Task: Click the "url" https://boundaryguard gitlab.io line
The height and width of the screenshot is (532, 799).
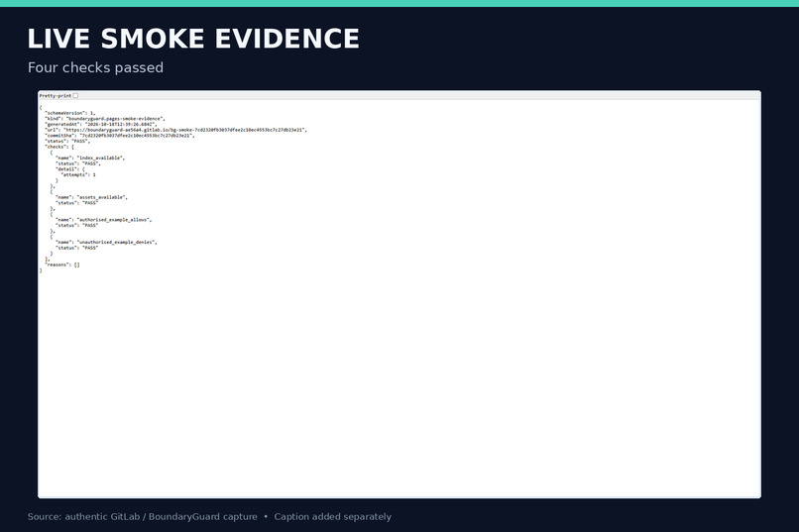Action: 175,130
